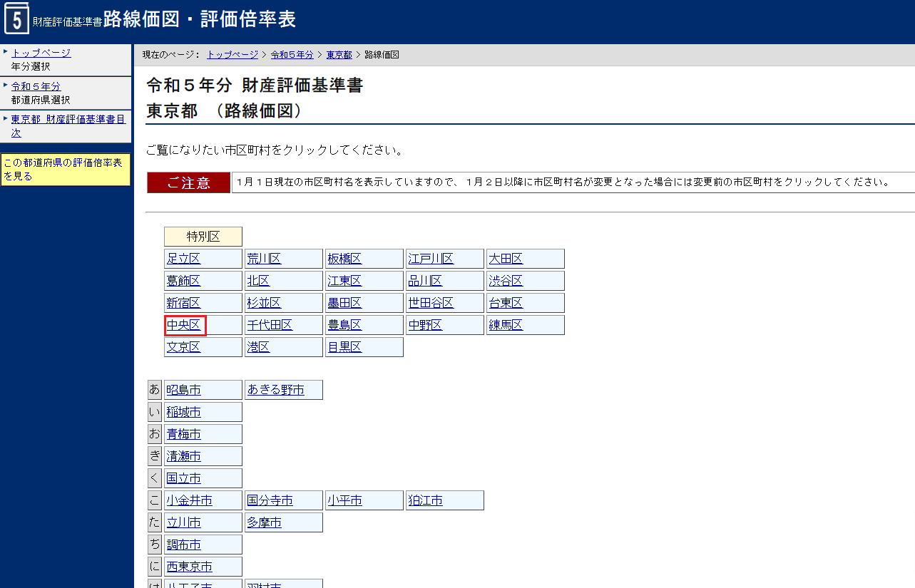Open トップページ link in left sidebar
915x588 pixels.
click(41, 53)
